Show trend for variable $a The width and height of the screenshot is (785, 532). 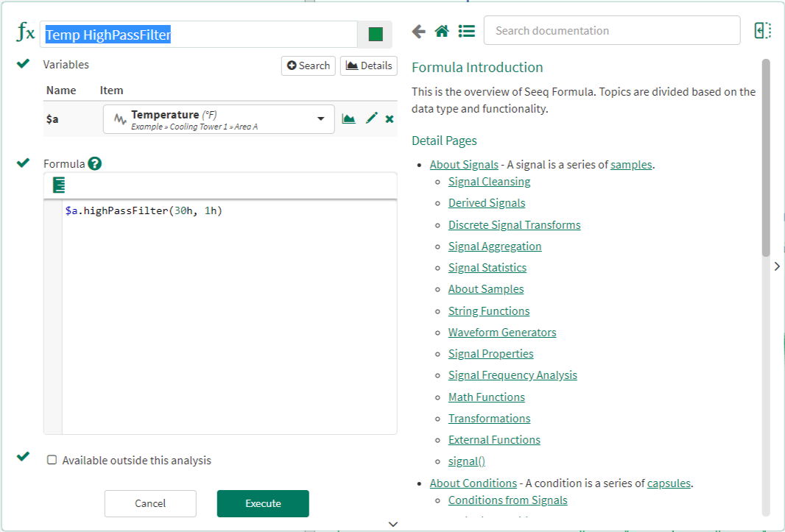coord(349,118)
